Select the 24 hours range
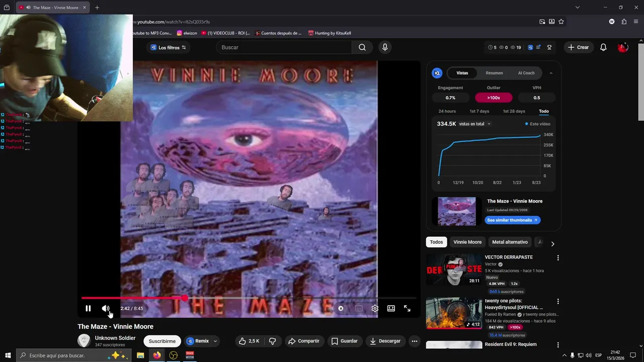644x362 pixels. [x=447, y=111]
